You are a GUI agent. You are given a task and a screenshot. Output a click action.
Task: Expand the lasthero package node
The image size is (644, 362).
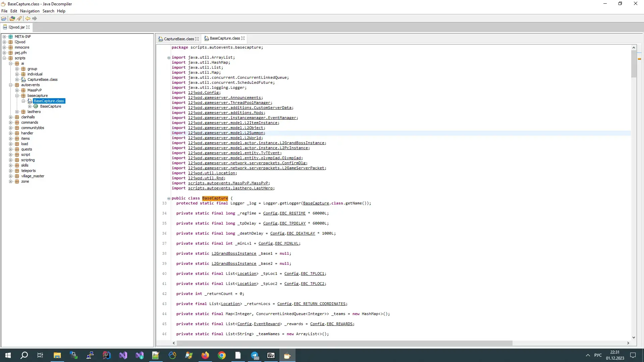17,112
